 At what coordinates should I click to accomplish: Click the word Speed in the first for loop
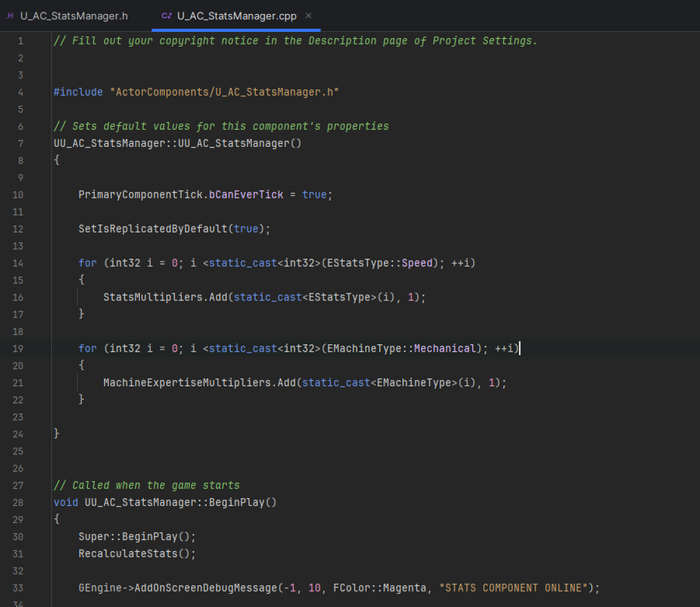pos(417,263)
